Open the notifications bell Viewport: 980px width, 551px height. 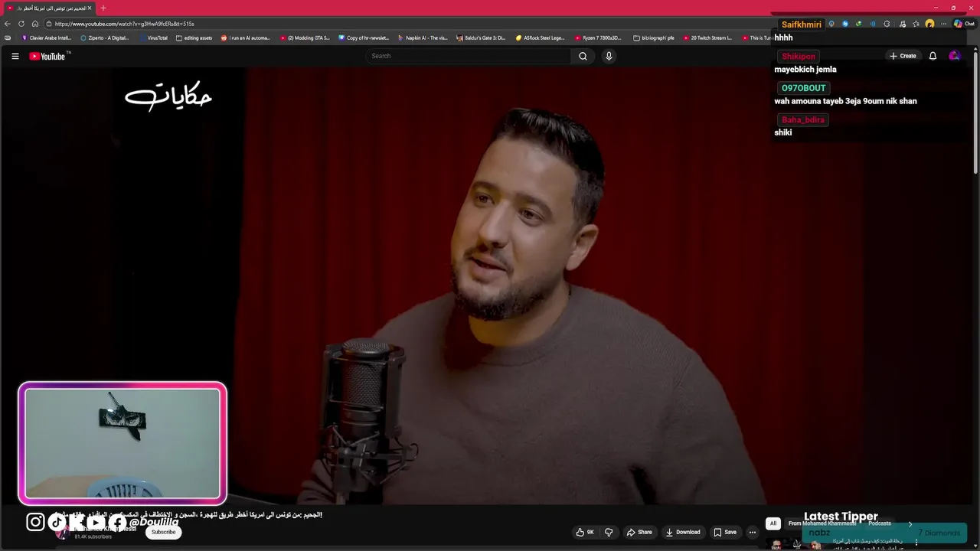933,56
